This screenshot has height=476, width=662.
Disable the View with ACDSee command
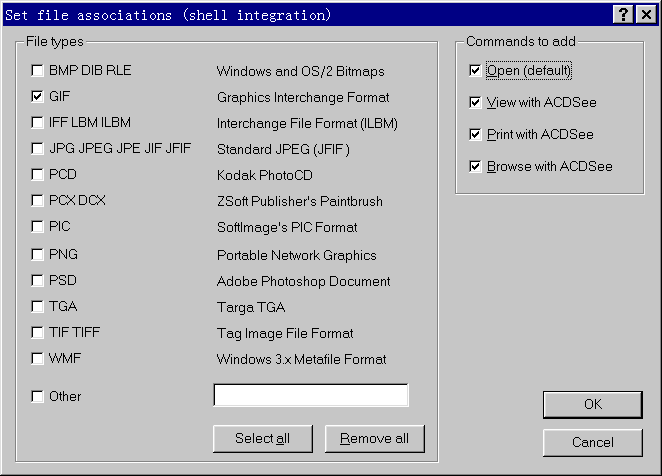point(475,103)
